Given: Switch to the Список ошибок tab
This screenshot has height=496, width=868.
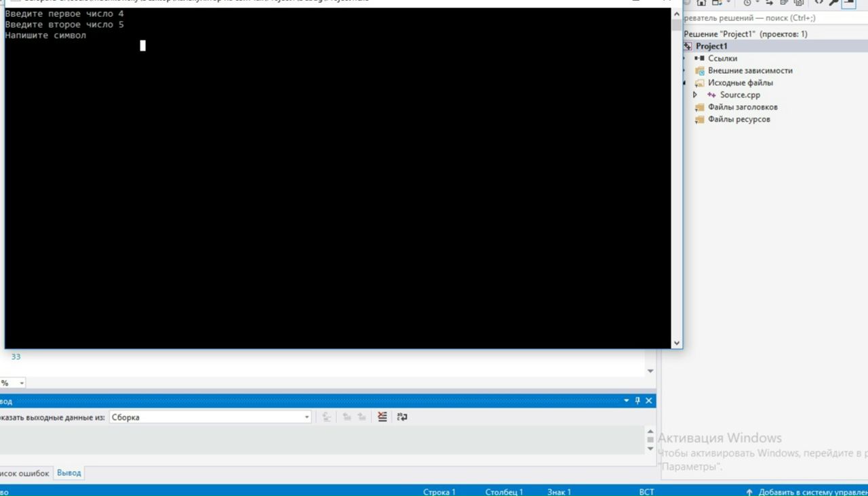Looking at the screenshot, I should click(24, 473).
